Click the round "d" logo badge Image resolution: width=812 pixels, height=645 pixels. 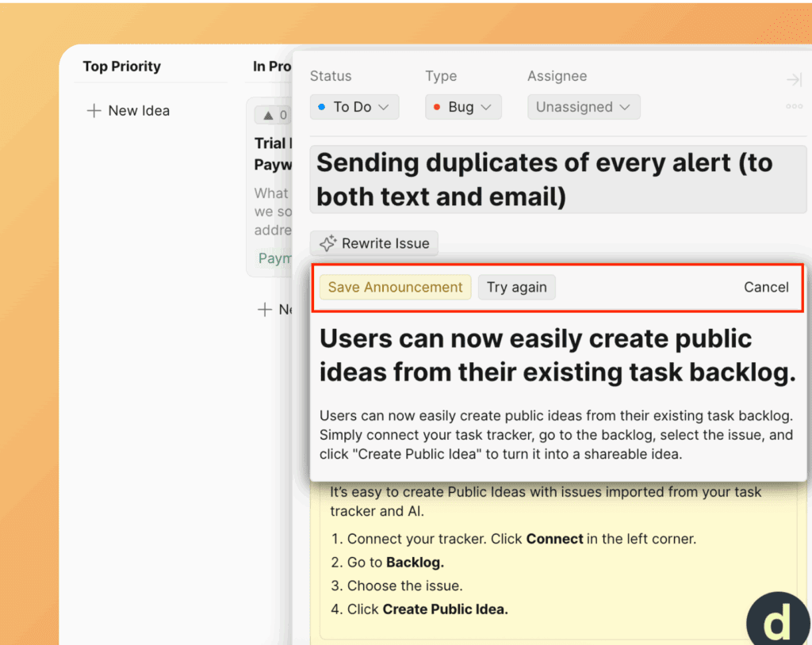pos(777,621)
